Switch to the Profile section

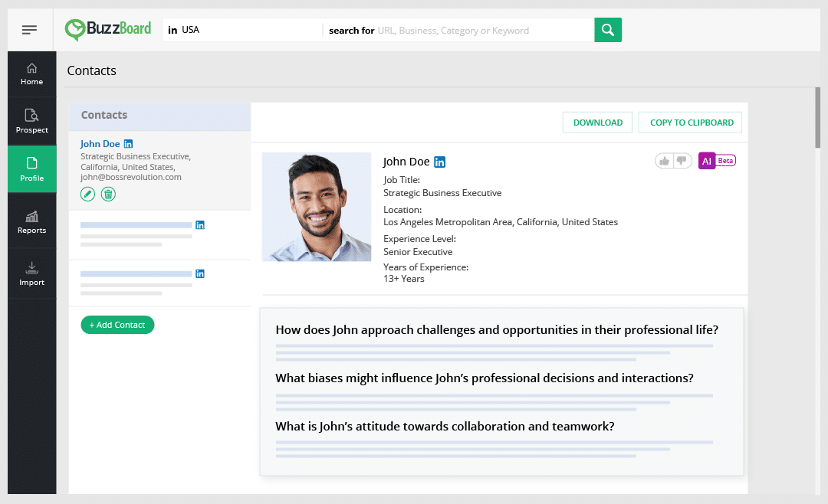click(31, 169)
